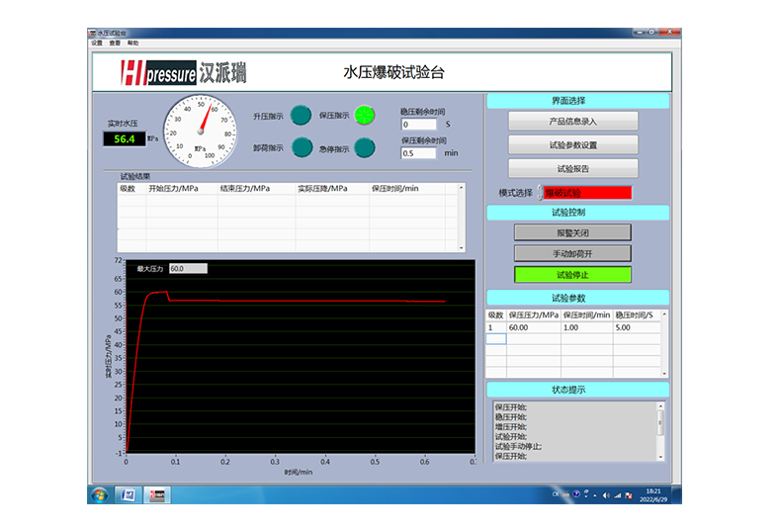Click the 状态提示 log scrollbar thumb

point(660,422)
